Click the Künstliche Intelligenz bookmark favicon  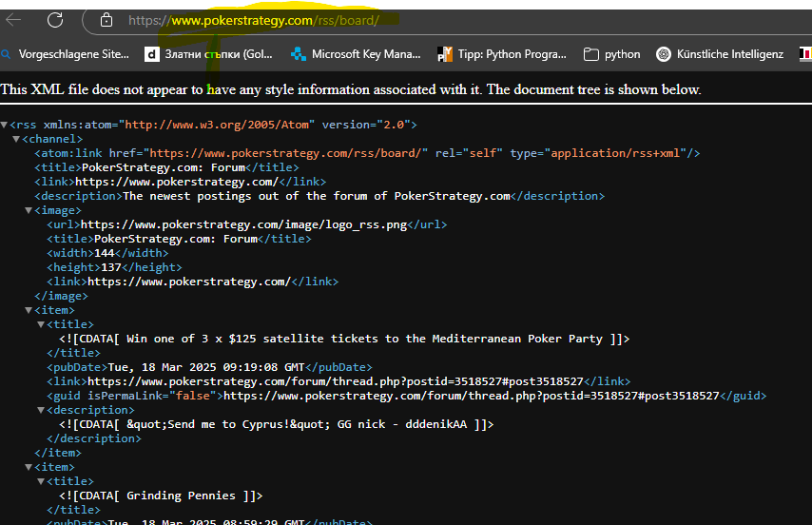point(664,54)
